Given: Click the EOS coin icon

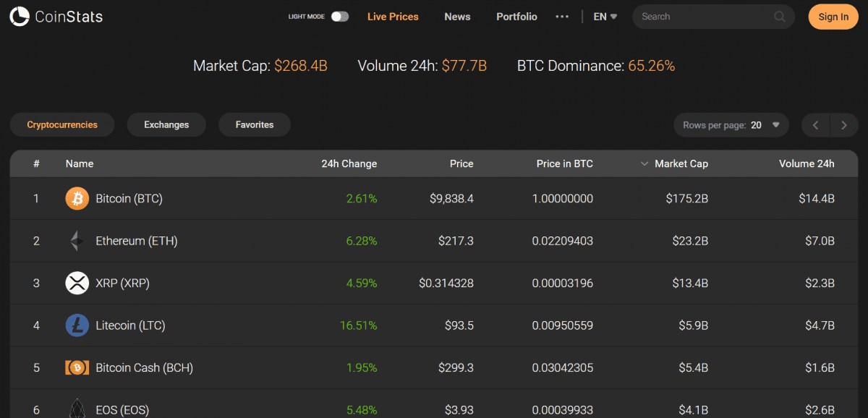Looking at the screenshot, I should pyautogui.click(x=77, y=409).
